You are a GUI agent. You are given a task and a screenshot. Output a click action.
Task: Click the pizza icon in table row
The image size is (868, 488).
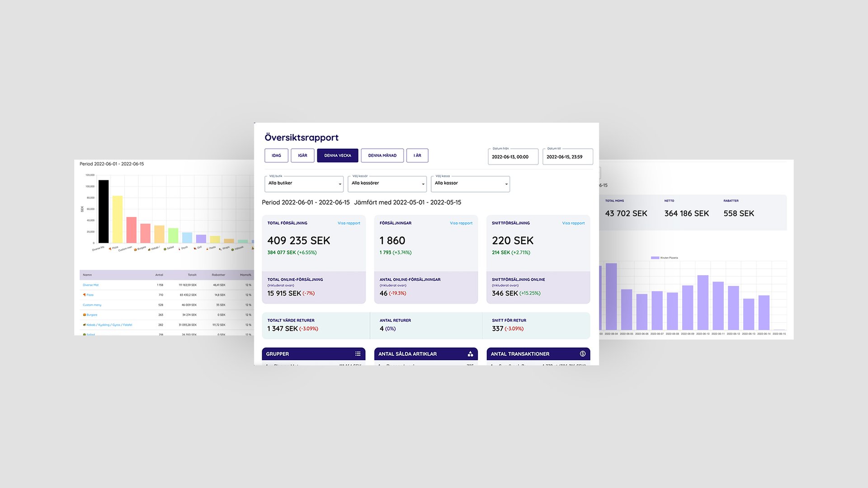tap(84, 295)
